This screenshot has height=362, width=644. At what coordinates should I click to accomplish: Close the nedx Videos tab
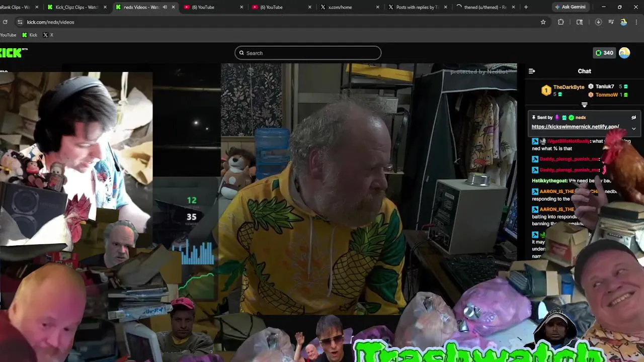pyautogui.click(x=173, y=7)
